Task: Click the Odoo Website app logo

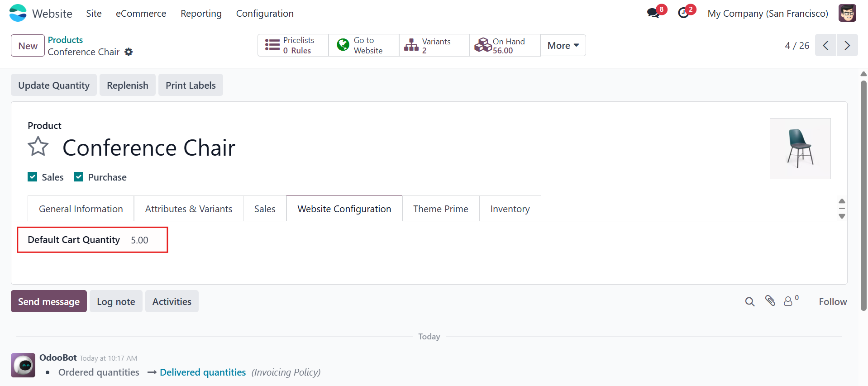Action: pos(18,13)
